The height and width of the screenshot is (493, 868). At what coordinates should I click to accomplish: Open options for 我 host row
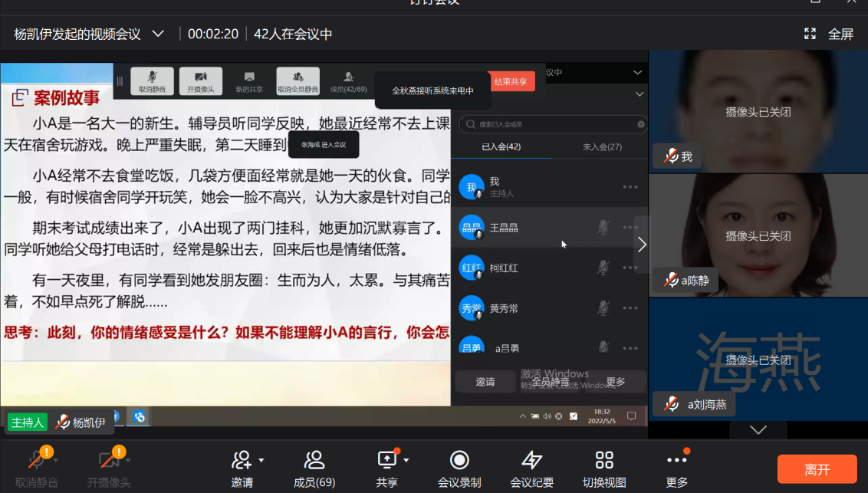[x=630, y=187]
